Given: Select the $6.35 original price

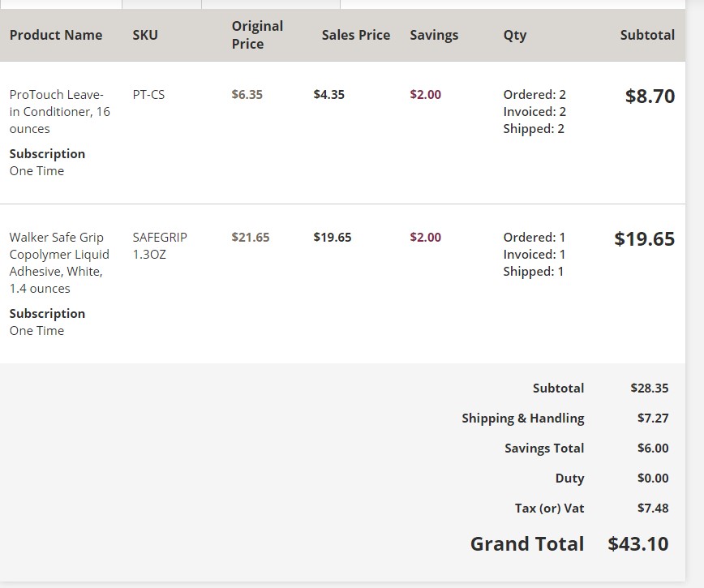Looking at the screenshot, I should 247,94.
